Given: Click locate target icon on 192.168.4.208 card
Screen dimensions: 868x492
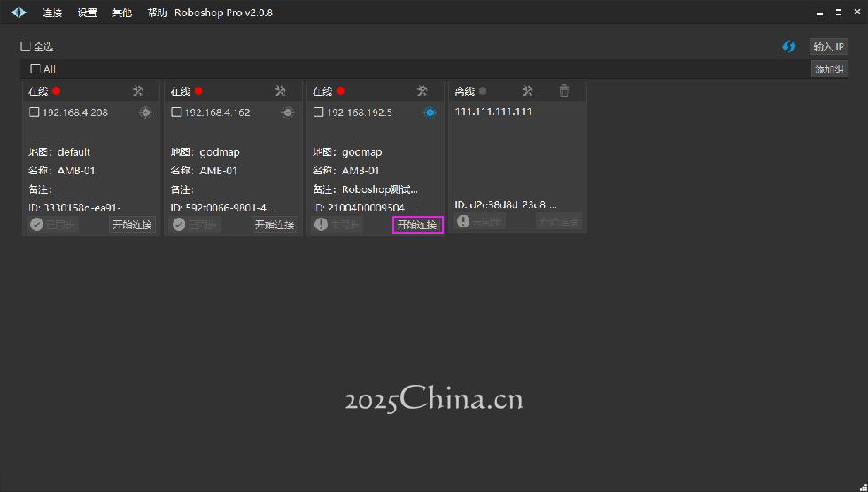Looking at the screenshot, I should tap(145, 112).
